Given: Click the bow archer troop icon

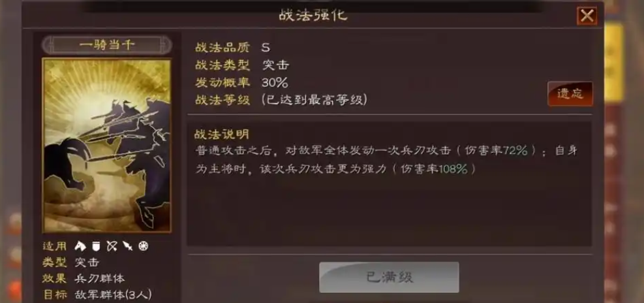Looking at the screenshot, I should (x=112, y=246).
